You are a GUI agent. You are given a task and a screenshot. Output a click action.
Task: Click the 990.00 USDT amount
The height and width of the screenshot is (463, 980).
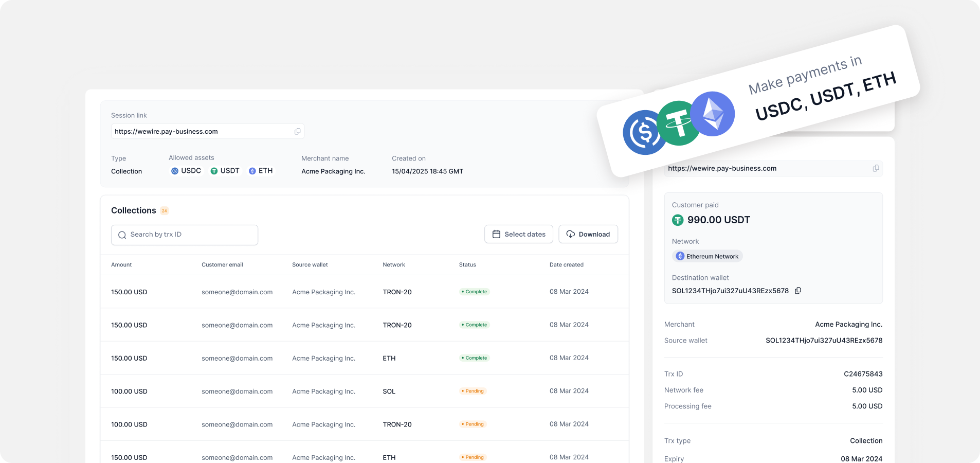pyautogui.click(x=719, y=220)
